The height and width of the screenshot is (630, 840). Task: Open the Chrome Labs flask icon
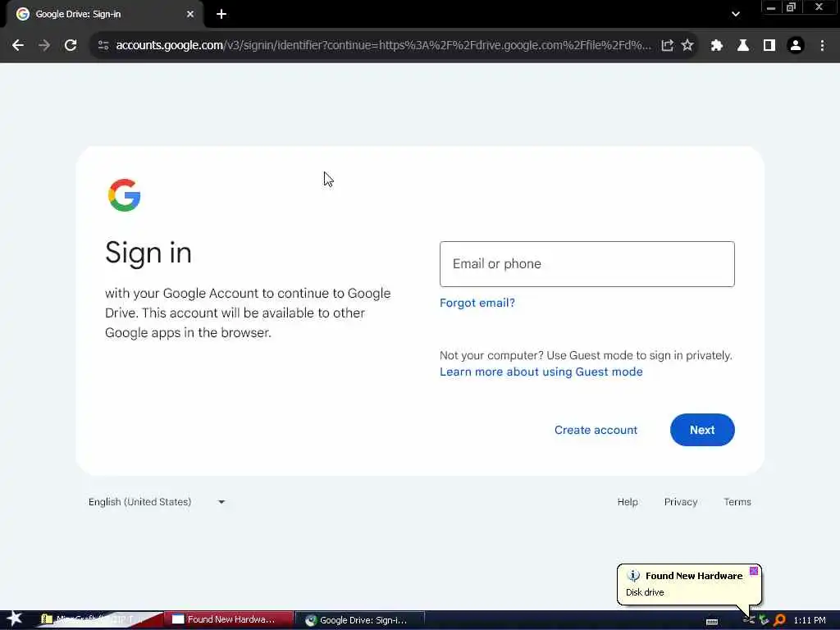tap(743, 46)
